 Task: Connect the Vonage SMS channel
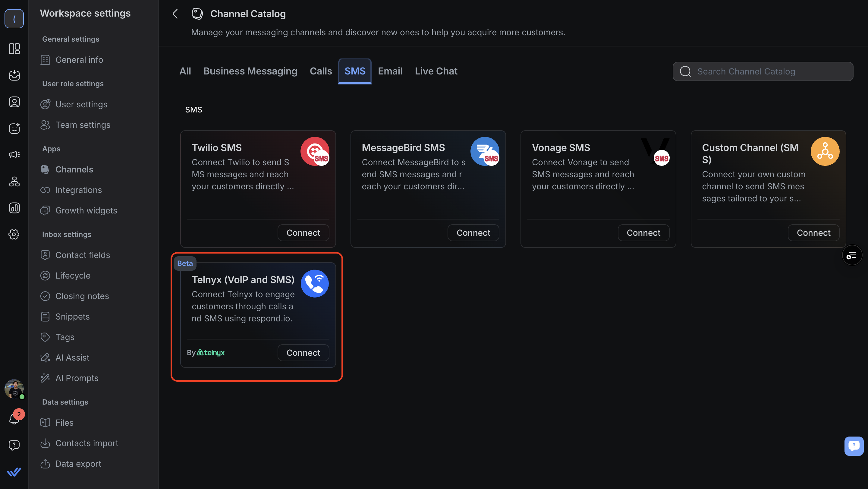pos(643,232)
